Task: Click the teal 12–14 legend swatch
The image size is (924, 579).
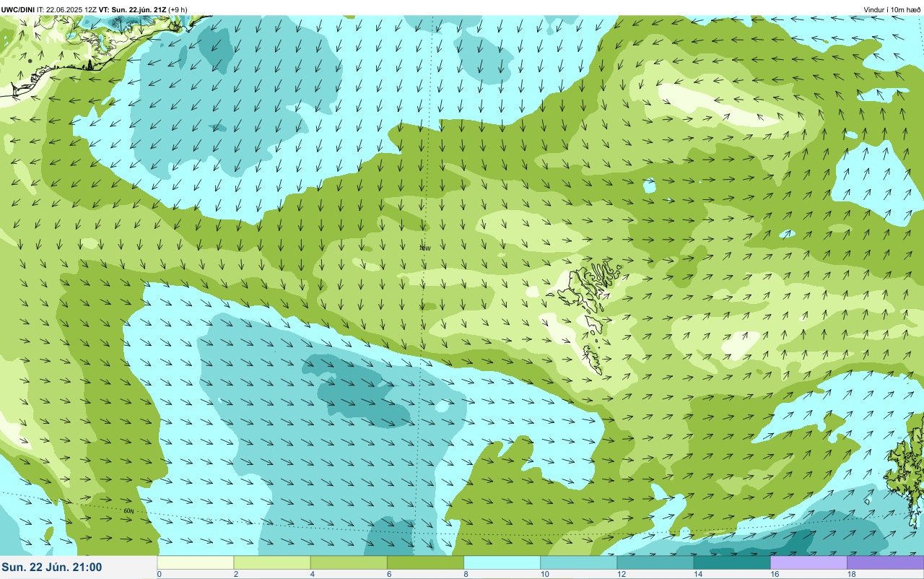Action: pyautogui.click(x=655, y=562)
